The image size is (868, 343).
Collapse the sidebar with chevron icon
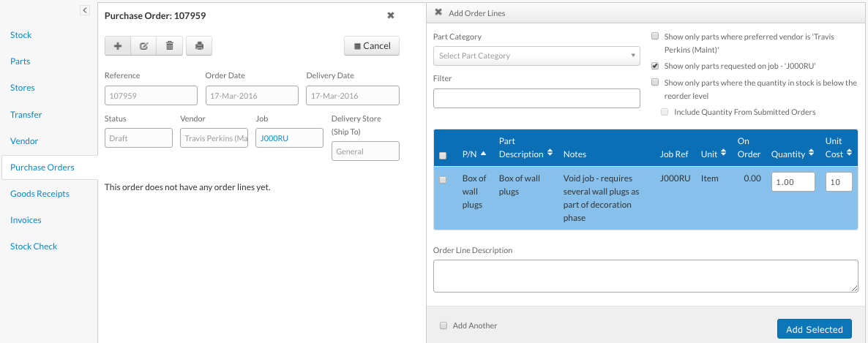pos(85,10)
